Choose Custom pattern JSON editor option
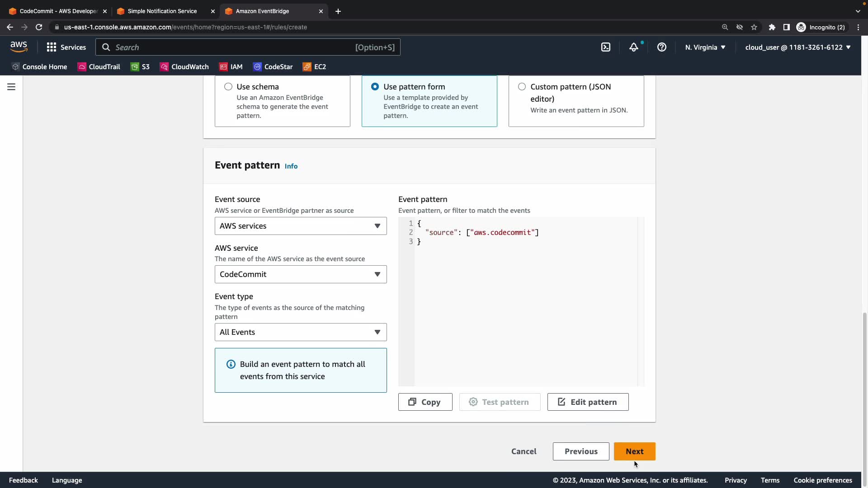The height and width of the screenshot is (488, 868). pos(522,87)
